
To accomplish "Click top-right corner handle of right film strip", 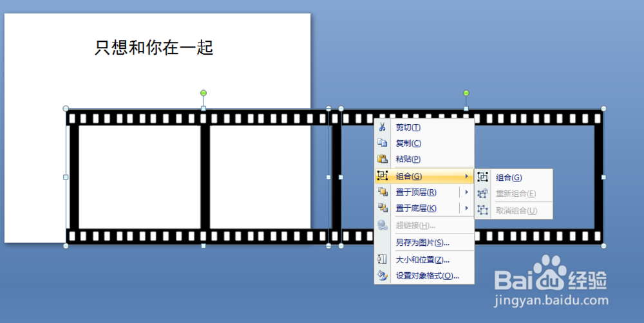I will [604, 108].
